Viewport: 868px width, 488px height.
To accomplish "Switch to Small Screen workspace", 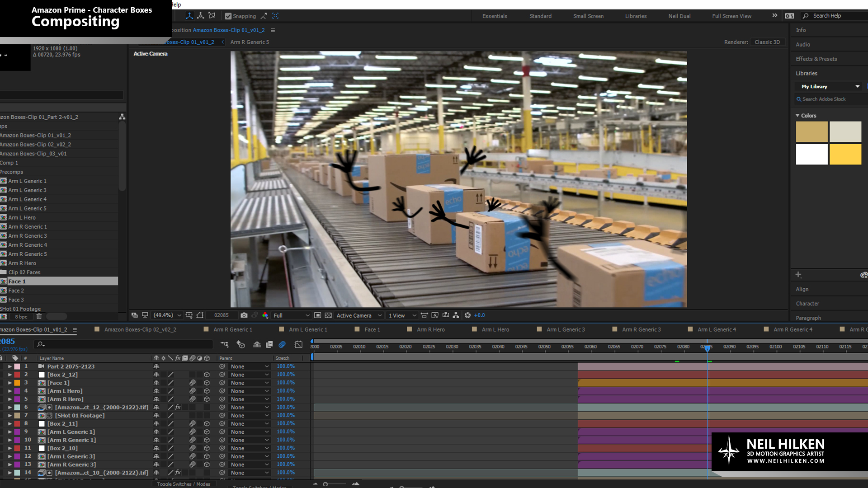I will [588, 16].
